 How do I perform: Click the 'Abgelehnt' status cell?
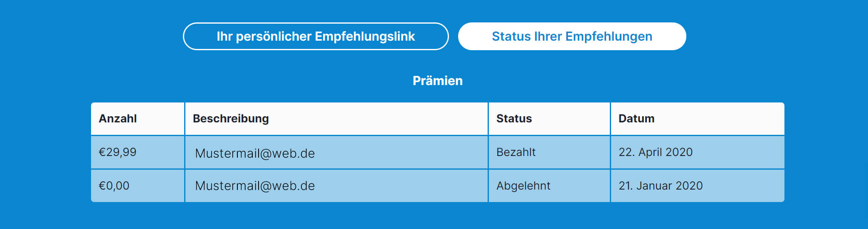click(523, 186)
